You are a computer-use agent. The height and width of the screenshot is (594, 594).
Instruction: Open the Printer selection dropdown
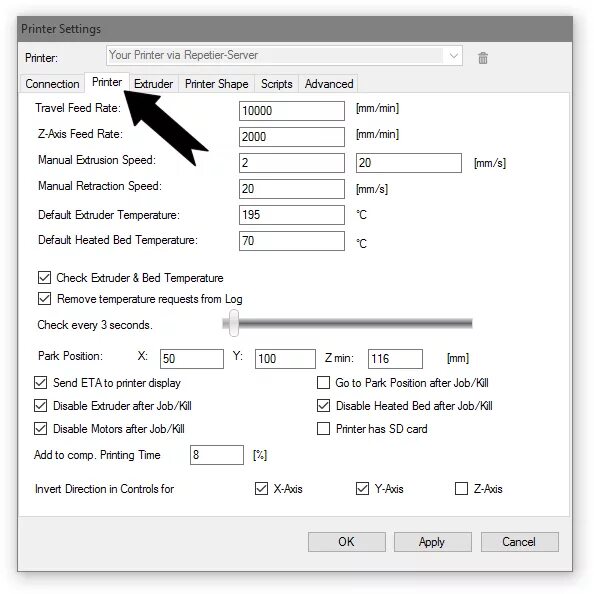coord(284,55)
